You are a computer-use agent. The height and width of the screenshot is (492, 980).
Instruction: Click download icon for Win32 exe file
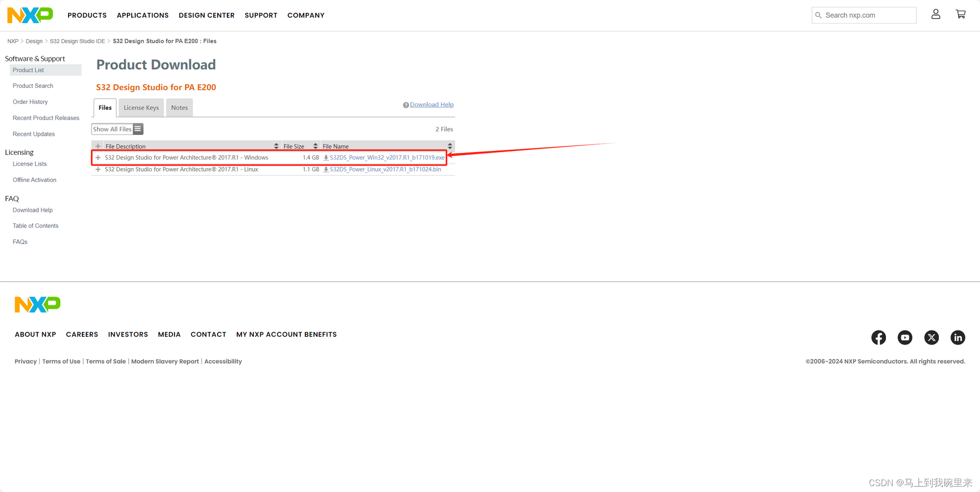click(x=326, y=158)
